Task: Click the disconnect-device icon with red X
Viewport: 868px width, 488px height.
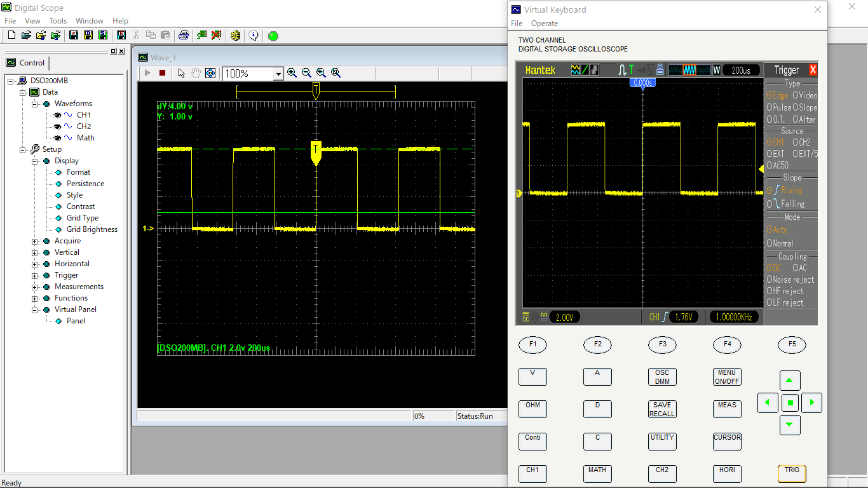Action: [217, 36]
